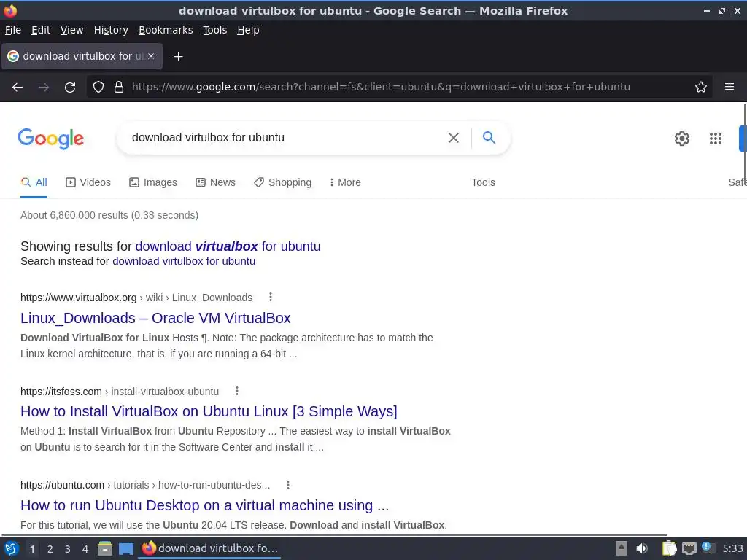Open the taskbar application launcher menu
Viewport: 747px width, 560px height.
[x=11, y=548]
